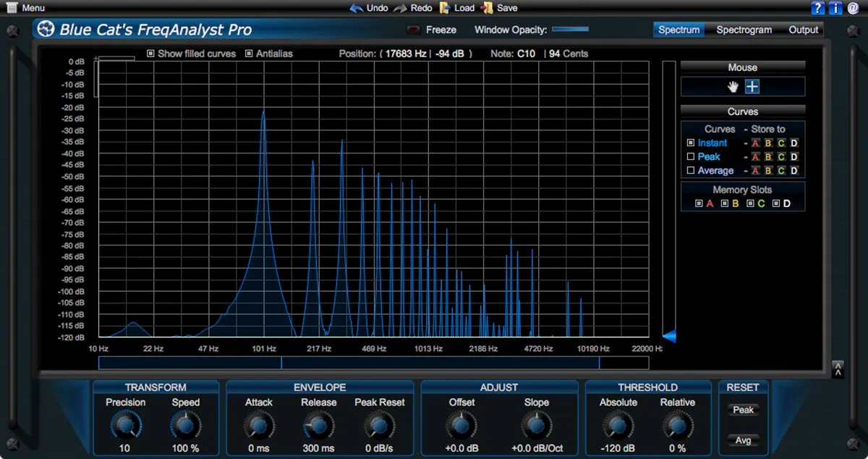Store Peak curve to slot C
Viewport: 868px width, 459px height.
pos(781,157)
